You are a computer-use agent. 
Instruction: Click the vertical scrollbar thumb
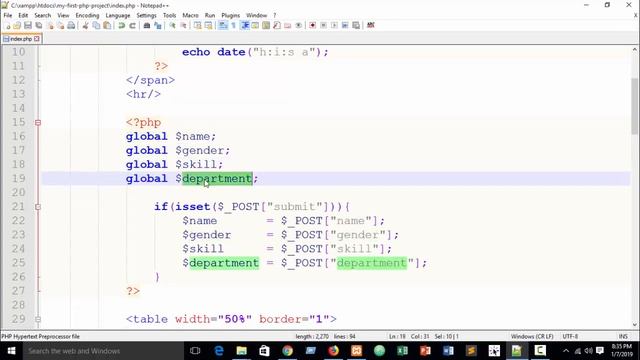click(x=635, y=105)
